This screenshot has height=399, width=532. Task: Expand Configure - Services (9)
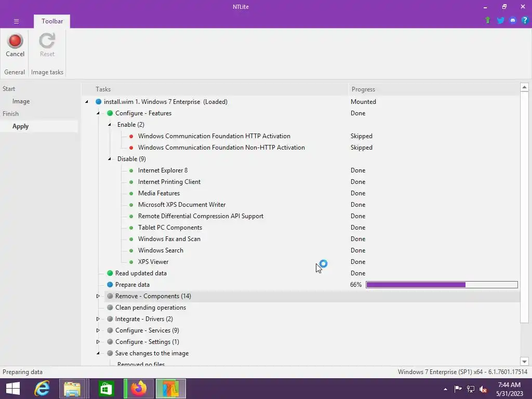[98, 330]
